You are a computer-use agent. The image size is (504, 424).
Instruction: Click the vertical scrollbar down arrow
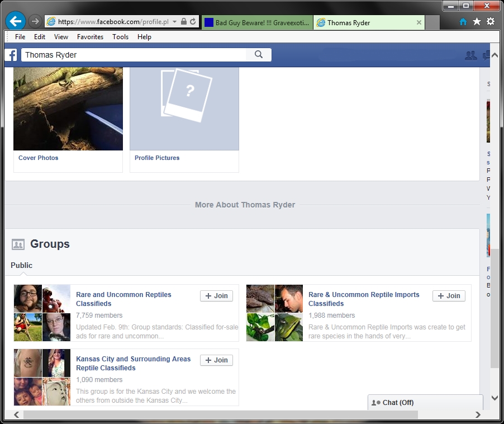click(x=495, y=398)
